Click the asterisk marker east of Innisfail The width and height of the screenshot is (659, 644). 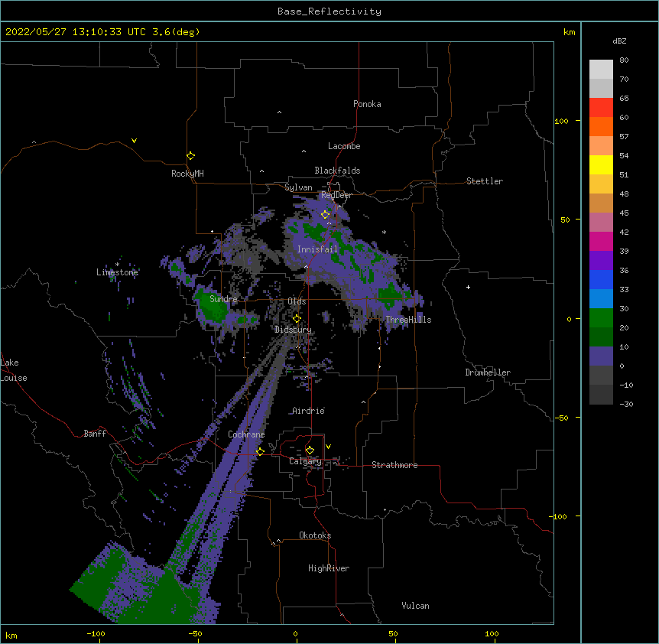coord(384,232)
